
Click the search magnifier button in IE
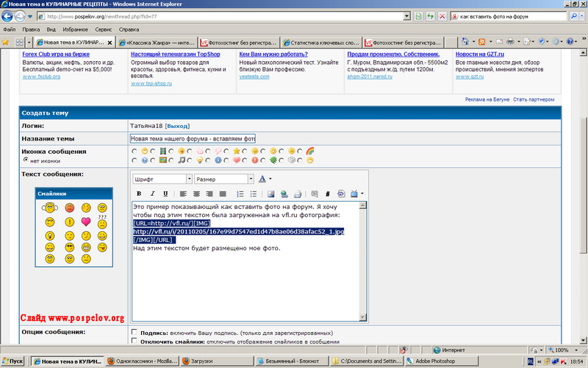point(574,16)
